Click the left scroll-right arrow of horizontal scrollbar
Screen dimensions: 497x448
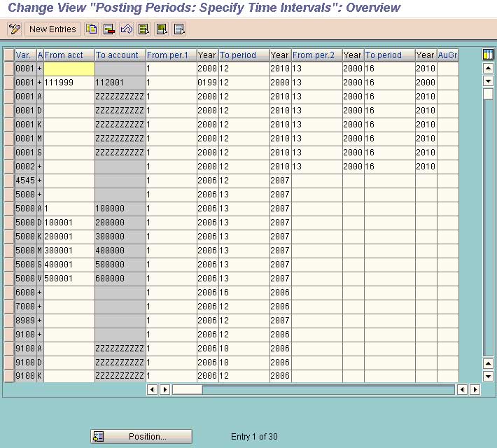pyautogui.click(x=164, y=389)
